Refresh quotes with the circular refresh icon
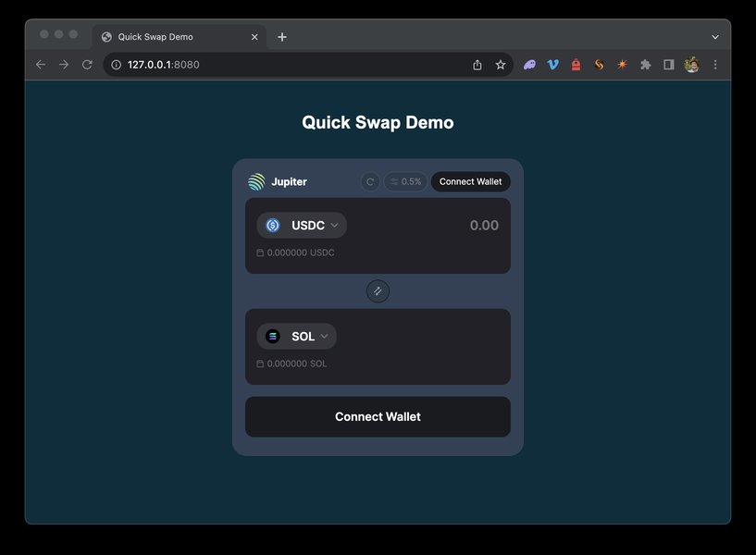The height and width of the screenshot is (555, 756). 370,181
